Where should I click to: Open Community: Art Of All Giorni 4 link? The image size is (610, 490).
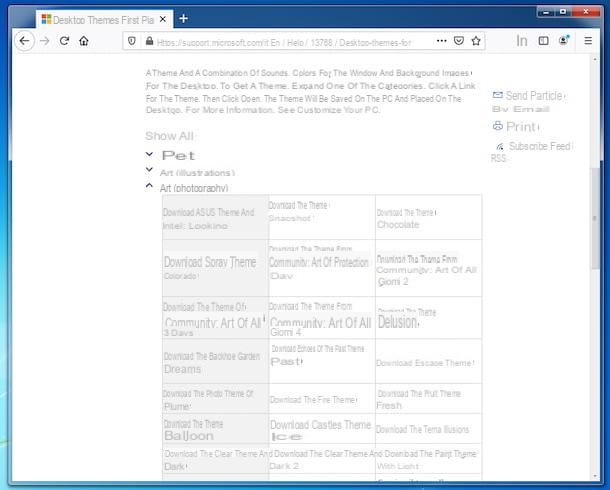tap(320, 319)
